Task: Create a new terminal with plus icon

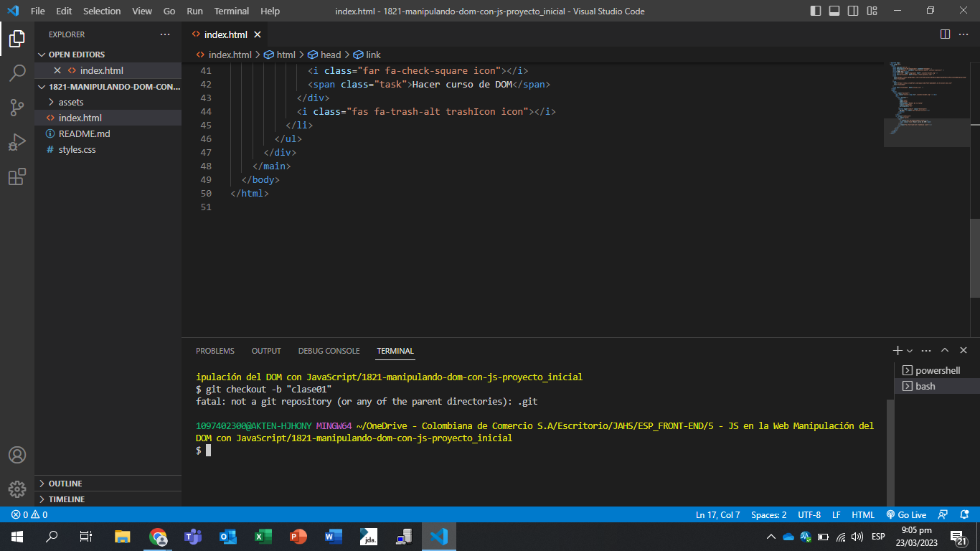Action: 897,351
